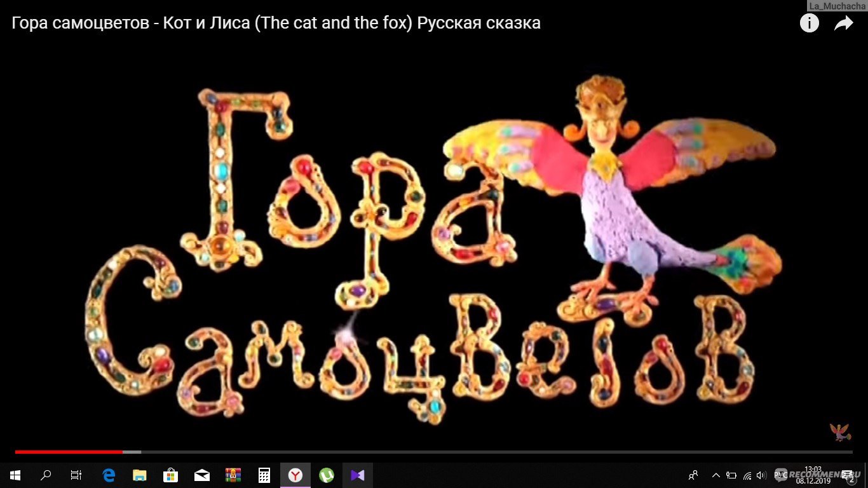Open the volume control in the tray
Screen dimensions: 868x488
[x=761, y=475]
